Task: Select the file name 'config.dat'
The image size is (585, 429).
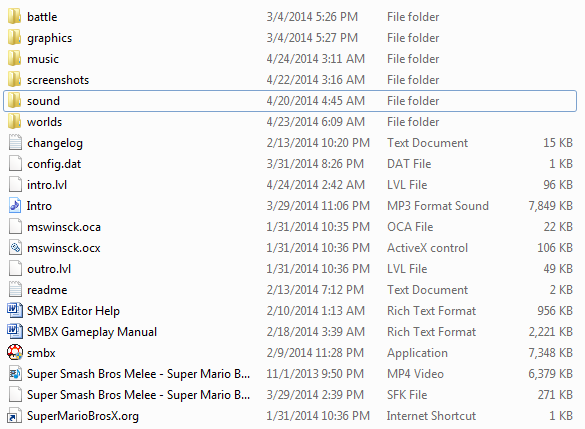Action: click(x=54, y=164)
